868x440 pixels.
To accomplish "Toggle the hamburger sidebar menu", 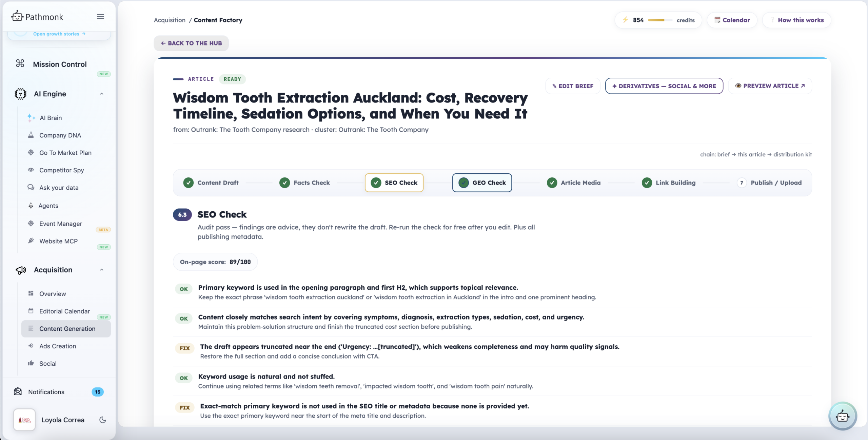I will click(x=100, y=17).
